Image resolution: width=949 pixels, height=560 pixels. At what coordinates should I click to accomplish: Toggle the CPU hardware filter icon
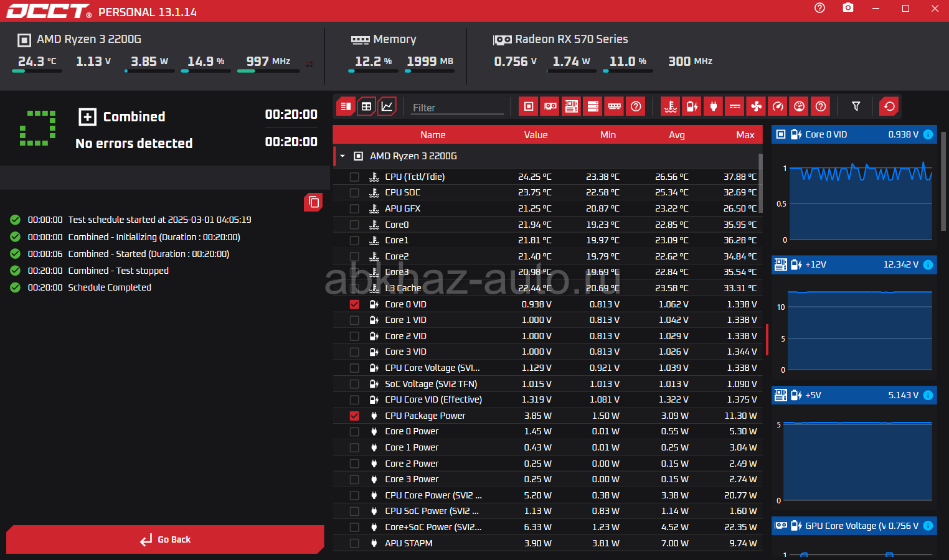[x=529, y=106]
